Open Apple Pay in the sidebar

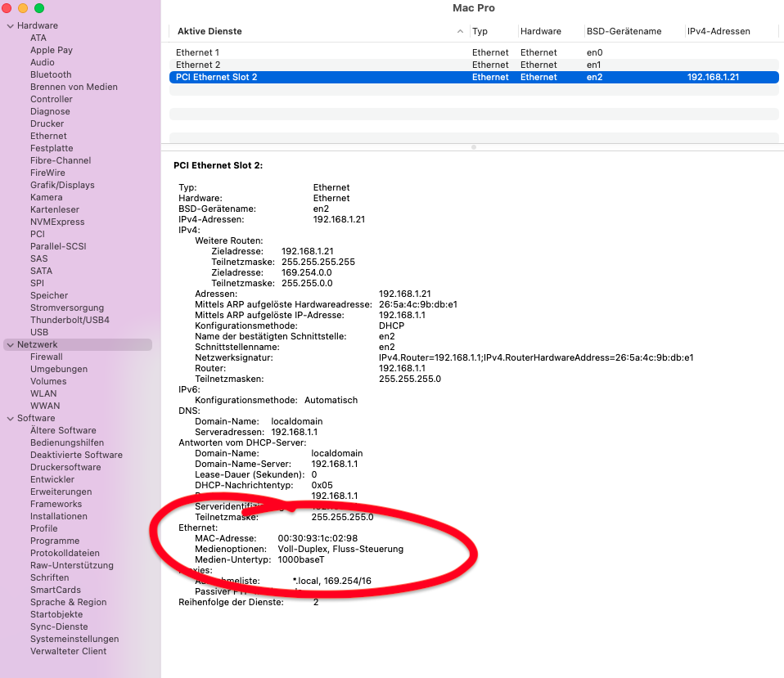(x=52, y=51)
